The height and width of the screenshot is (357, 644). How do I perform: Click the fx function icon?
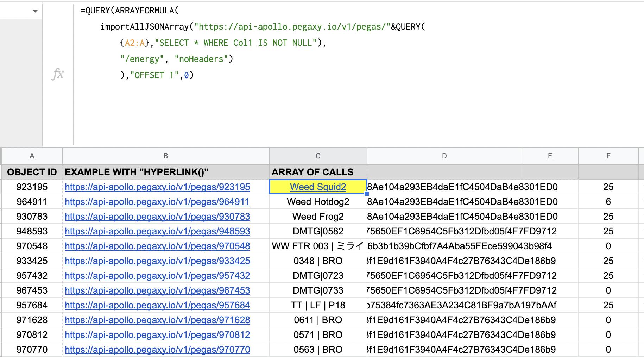coord(58,74)
